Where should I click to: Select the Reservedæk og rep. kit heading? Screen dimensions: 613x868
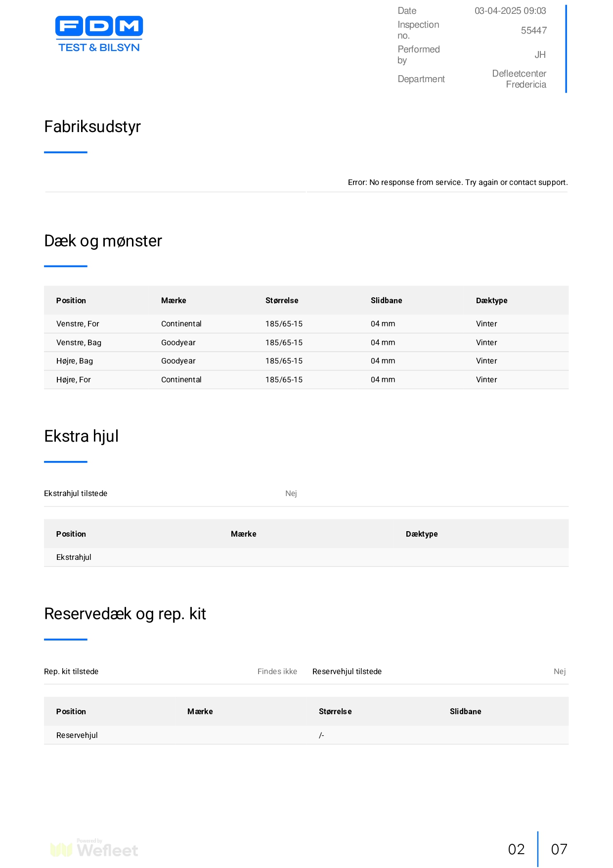click(125, 614)
